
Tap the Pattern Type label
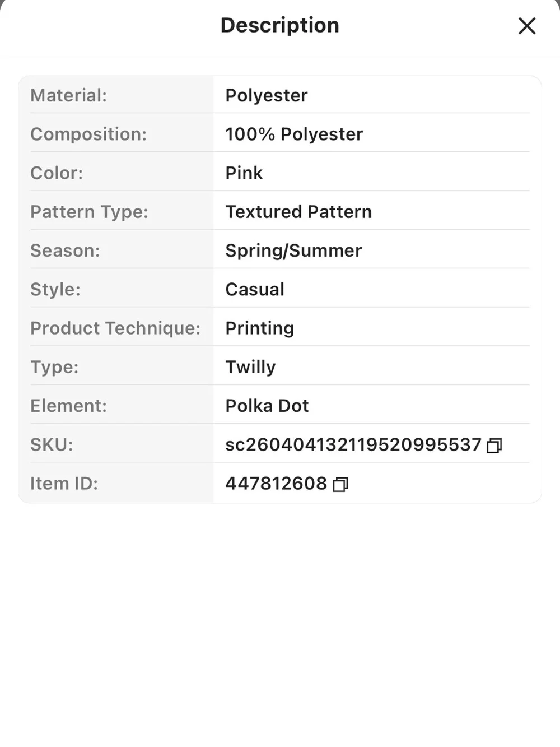tap(89, 212)
